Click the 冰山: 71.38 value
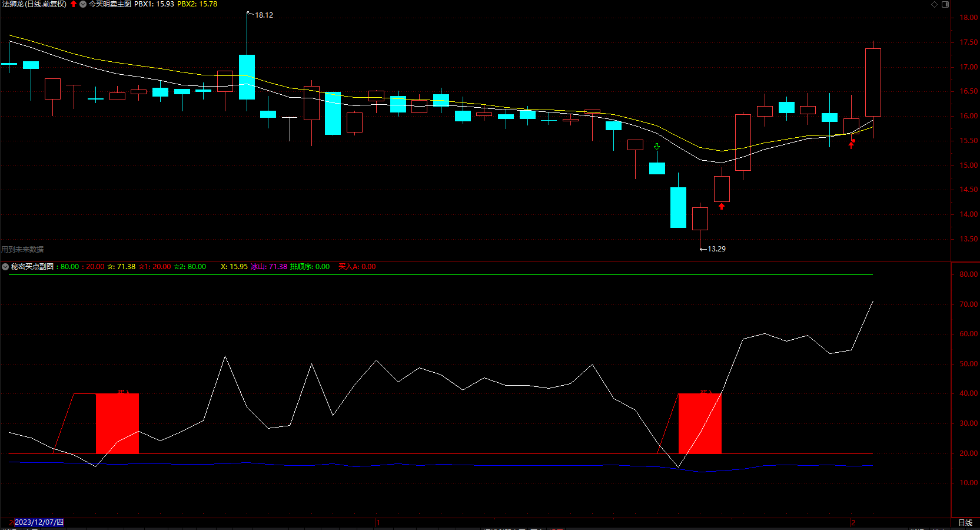Viewport: 980px width, 530px height. [x=269, y=267]
